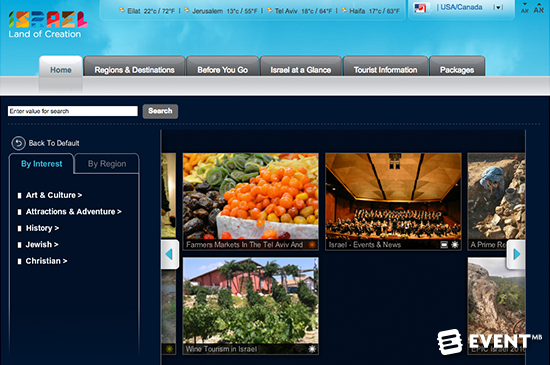Click the Israel Land of Creation logo
Screen dimensions: 550x365
(x=48, y=24)
